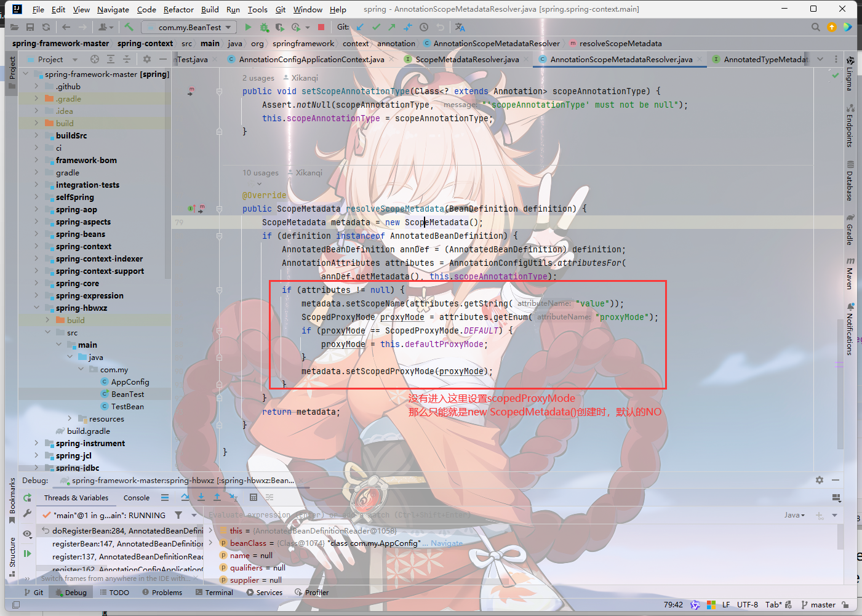
Task: Collapse the spring-hbwxz module
Action: (x=36, y=308)
